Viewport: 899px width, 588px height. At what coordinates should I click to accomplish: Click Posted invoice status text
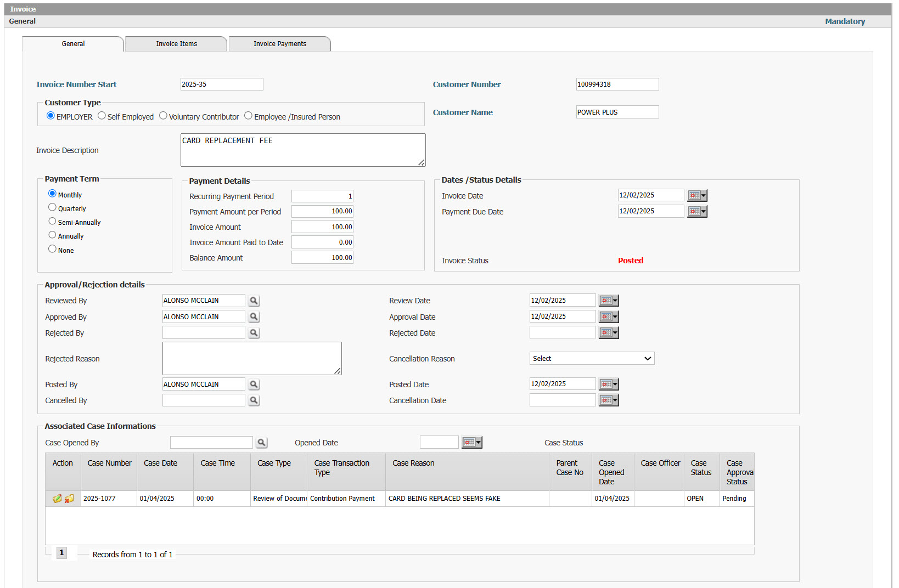click(x=631, y=261)
